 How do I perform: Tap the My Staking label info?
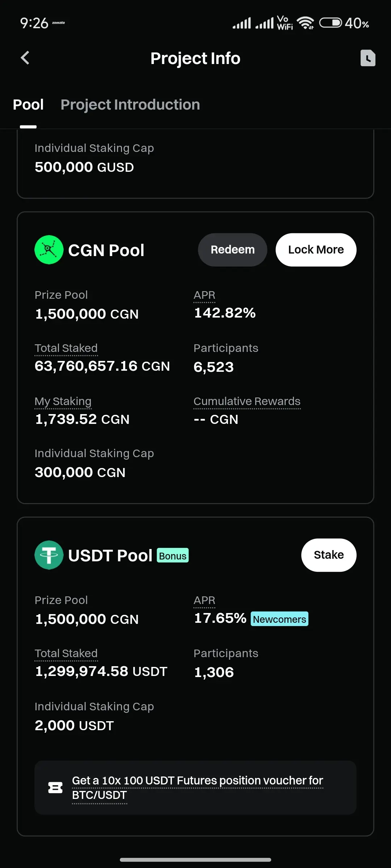63,401
